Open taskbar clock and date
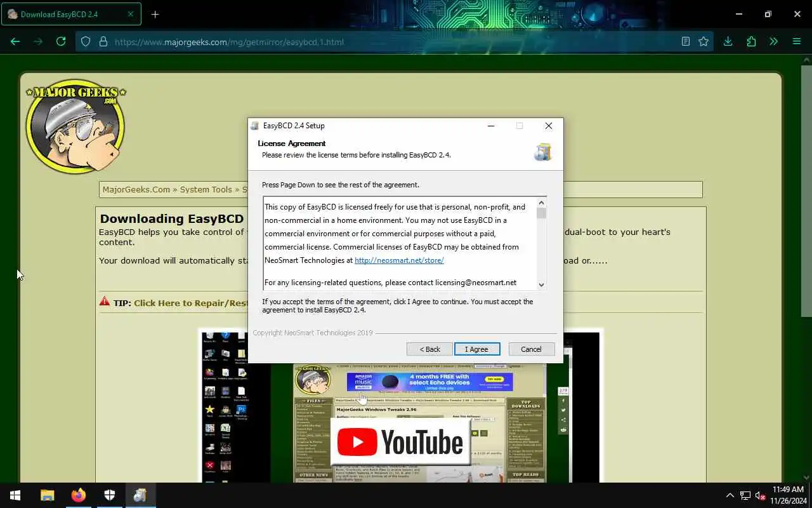The height and width of the screenshot is (508, 812). point(788,495)
